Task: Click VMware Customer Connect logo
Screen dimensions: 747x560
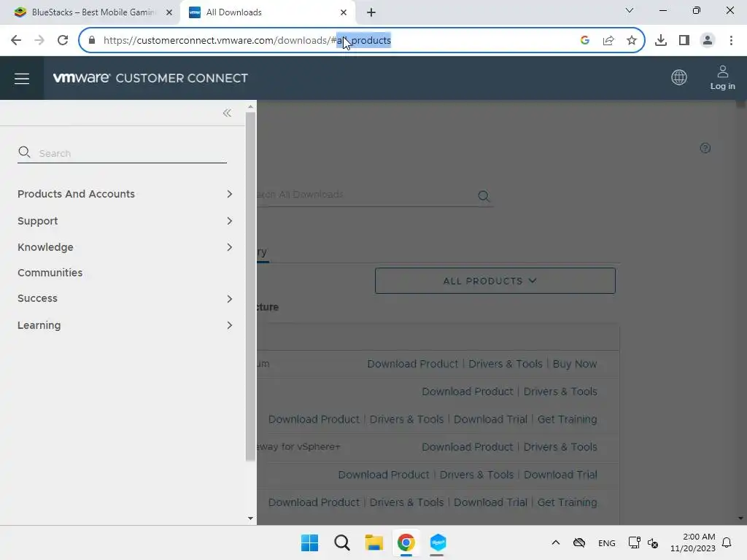Action: tap(150, 78)
